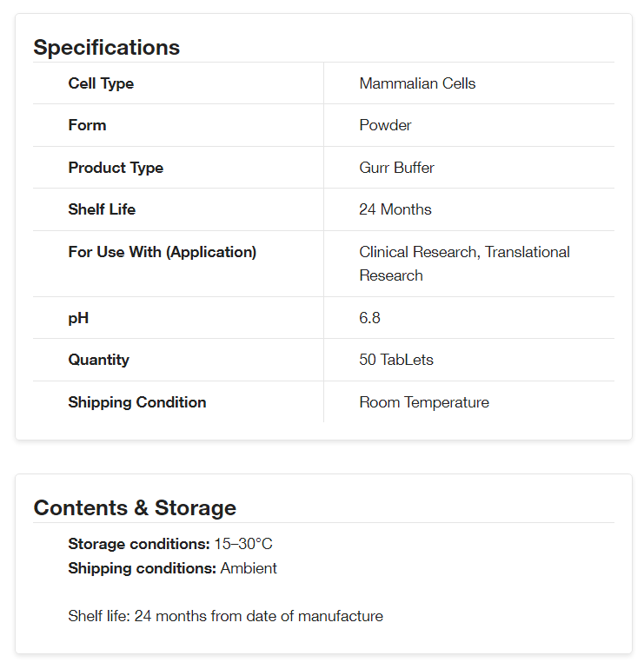Click the Gurr Buffer value
This screenshot has width=644, height=669.
tap(396, 168)
